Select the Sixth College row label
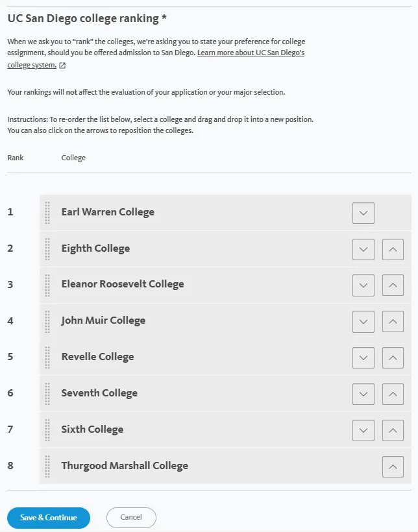 pos(92,429)
